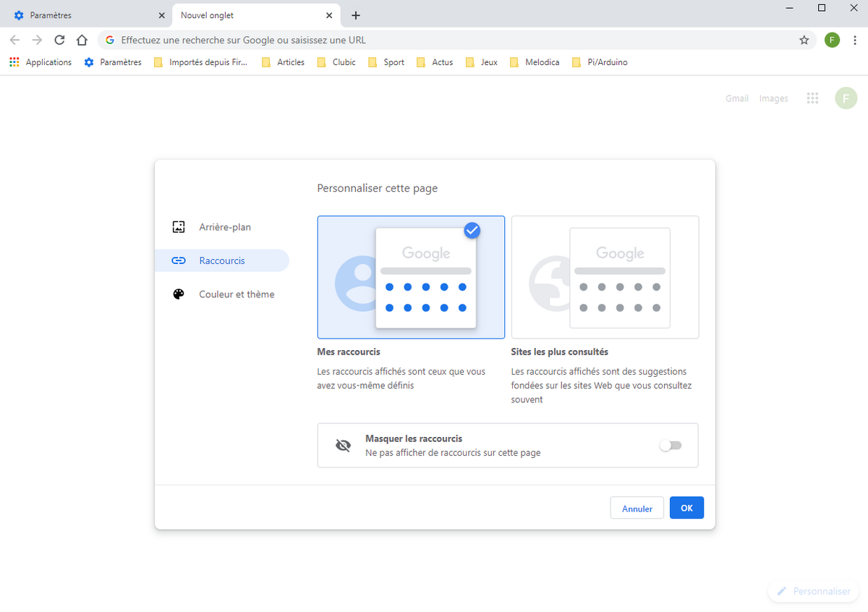Select the Sites les plus consultés card
The width and height of the screenshot is (868, 612).
pos(605,277)
